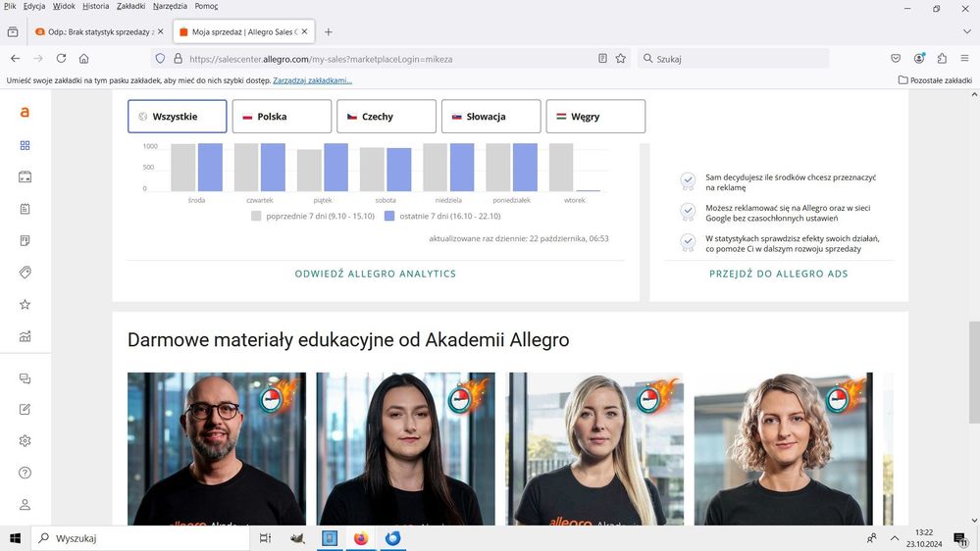Open the Zakładki menu
980x551 pixels.
tap(130, 6)
